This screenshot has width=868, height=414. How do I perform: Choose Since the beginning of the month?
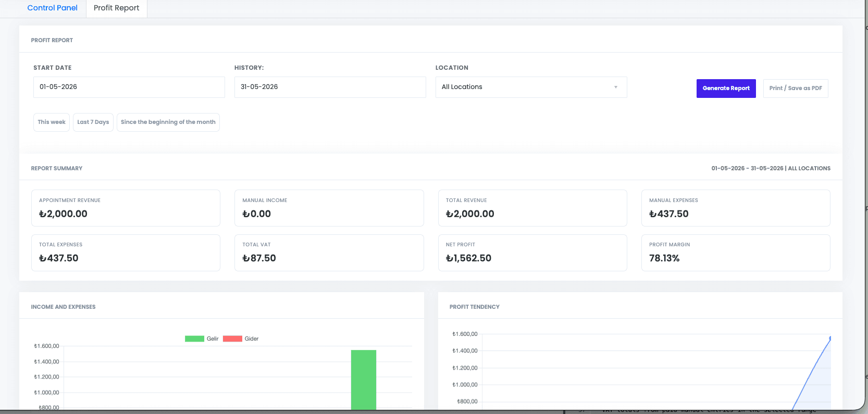coord(168,122)
